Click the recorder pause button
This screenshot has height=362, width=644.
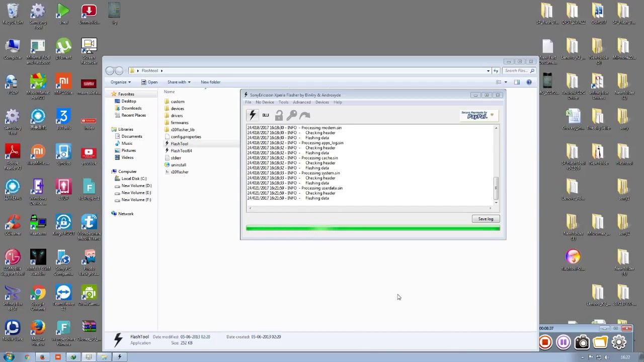563,342
